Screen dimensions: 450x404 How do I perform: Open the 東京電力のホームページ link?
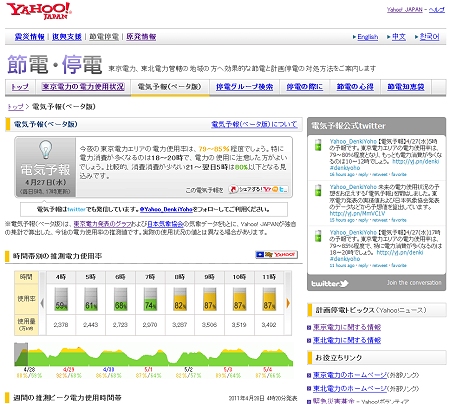350,375
